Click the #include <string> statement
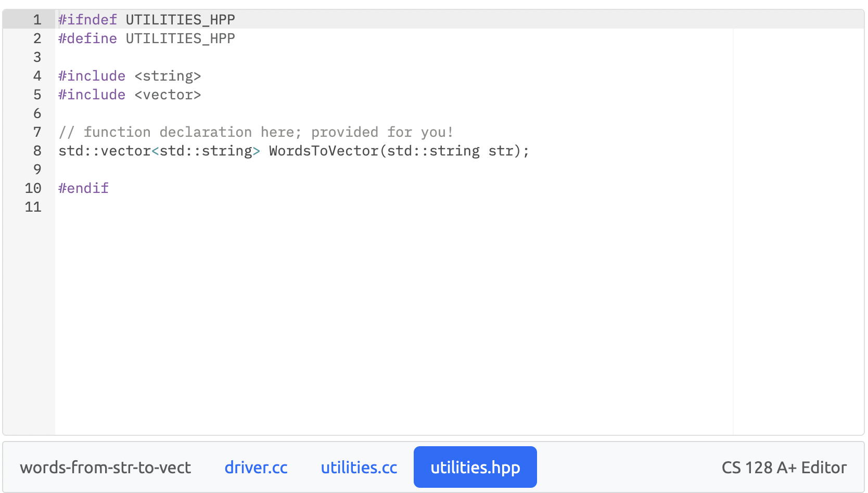The width and height of the screenshot is (868, 493). 129,75
